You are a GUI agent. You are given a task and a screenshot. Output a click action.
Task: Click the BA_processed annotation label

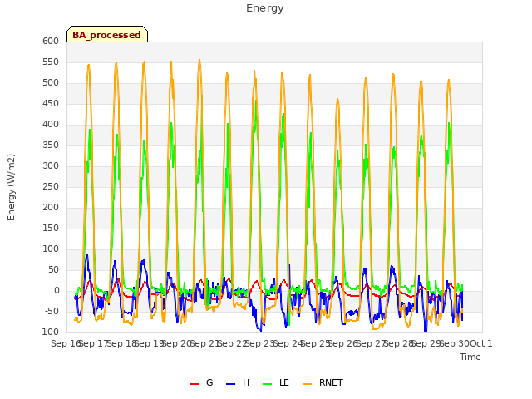(x=107, y=35)
